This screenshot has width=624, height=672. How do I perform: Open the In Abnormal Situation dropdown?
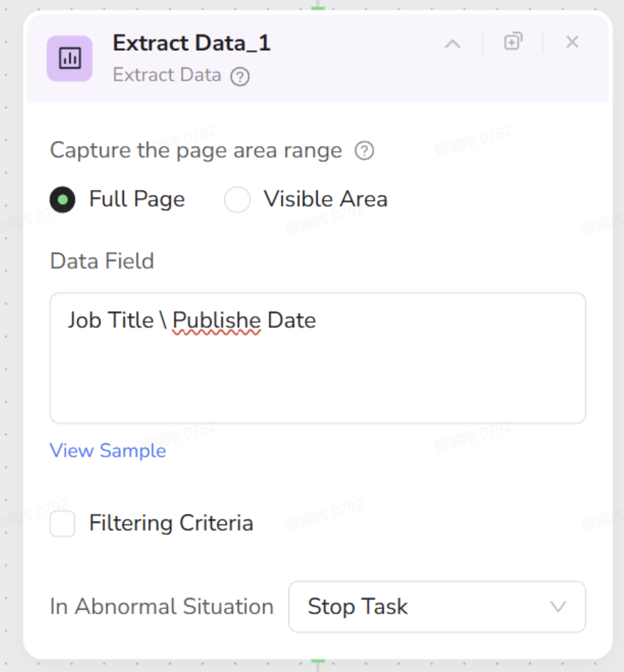(x=437, y=607)
